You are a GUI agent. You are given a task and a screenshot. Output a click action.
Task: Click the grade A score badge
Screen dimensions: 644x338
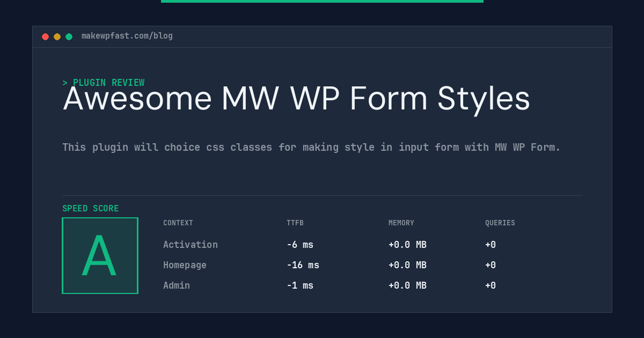tap(100, 255)
